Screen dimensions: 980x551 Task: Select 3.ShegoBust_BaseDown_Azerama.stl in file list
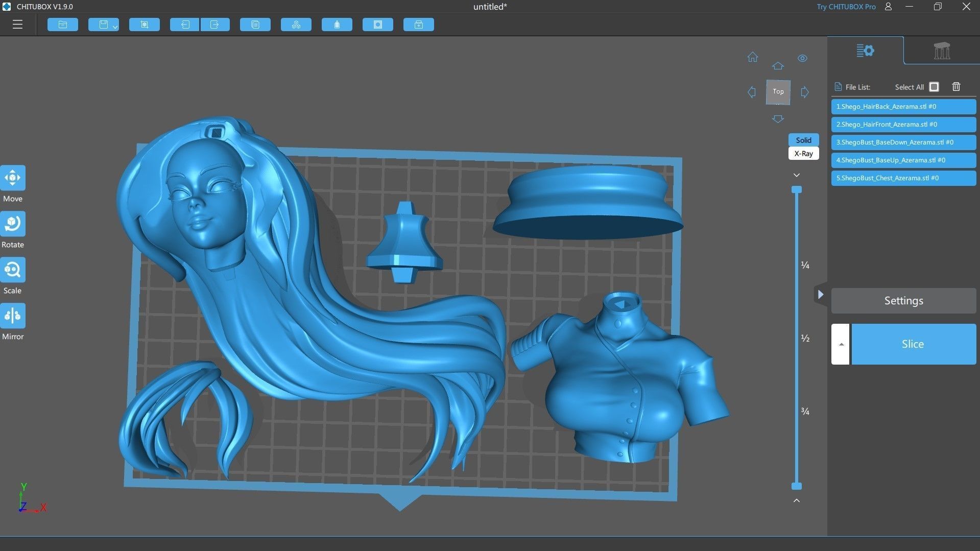coord(903,142)
